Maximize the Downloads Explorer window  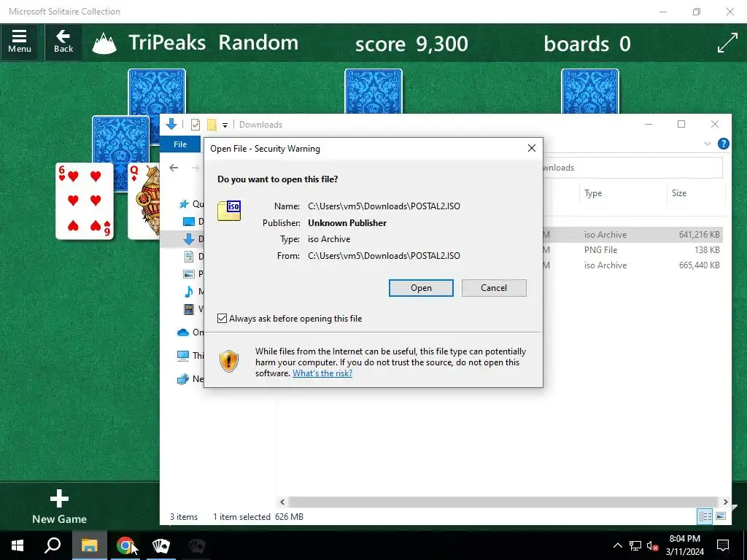coord(681,124)
